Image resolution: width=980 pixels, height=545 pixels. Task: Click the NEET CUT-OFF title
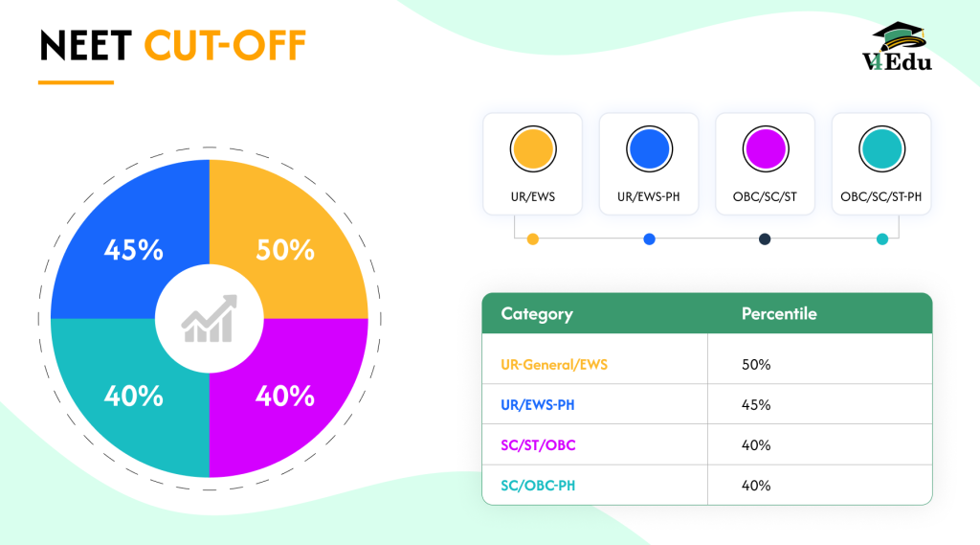point(172,46)
